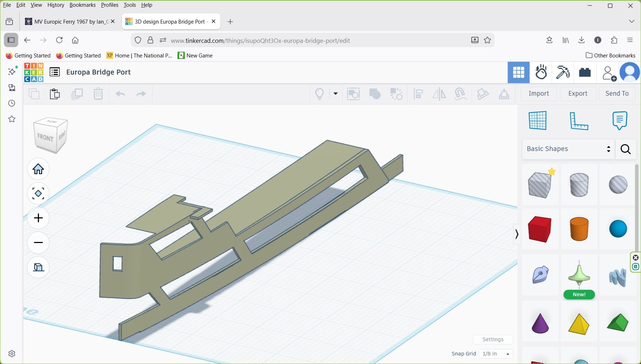Toggle orthographic perspective view button

pos(38,267)
